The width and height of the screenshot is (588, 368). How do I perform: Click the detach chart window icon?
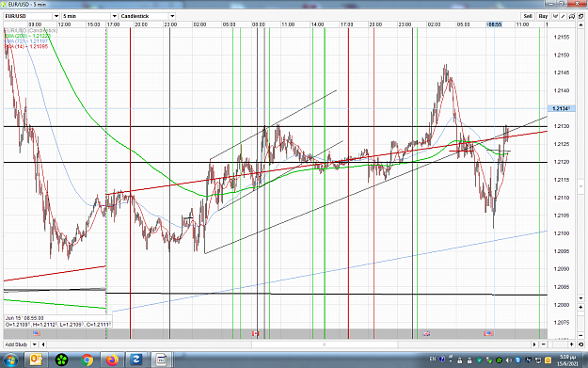(x=580, y=16)
